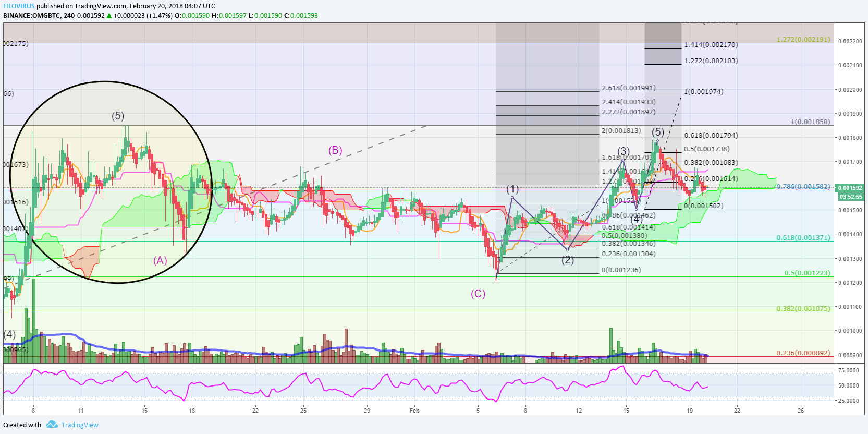Click the current price tag 0.001592 on axis
868x434 pixels.
coord(851,188)
